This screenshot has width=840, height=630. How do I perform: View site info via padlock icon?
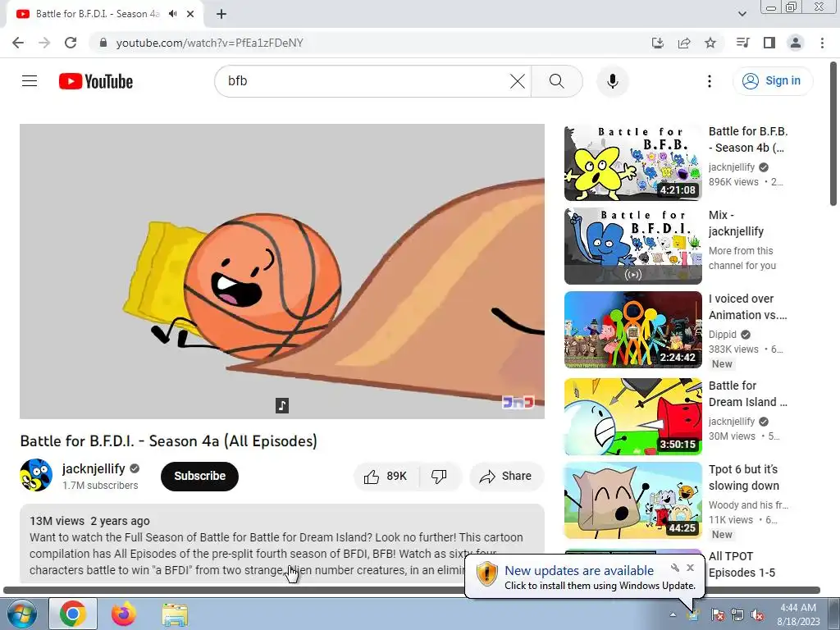tap(103, 43)
